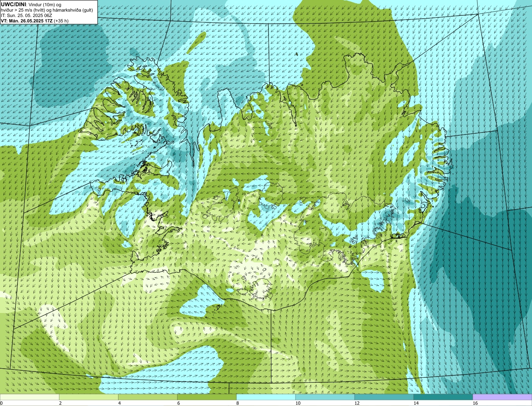This screenshot has width=532, height=406.
Task: Click the valid time 'VT: Mán. 26.05.2025 17Z (+35 h)'
Action: [35, 20]
